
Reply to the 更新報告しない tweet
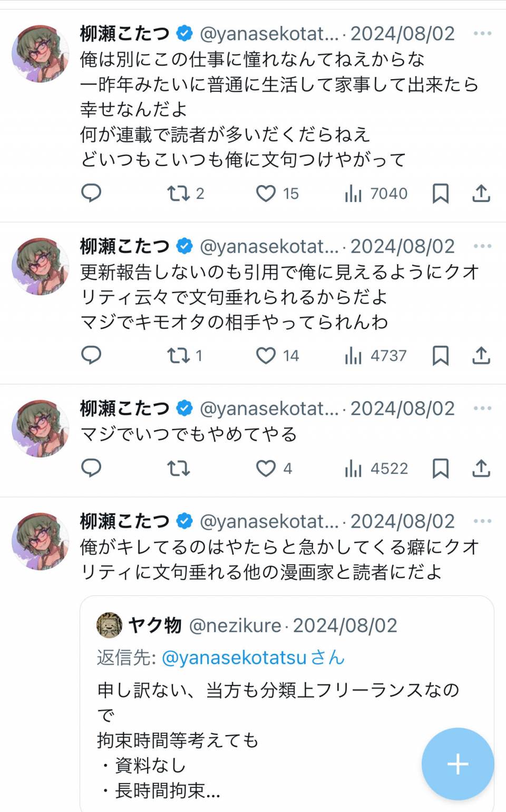pyautogui.click(x=91, y=355)
